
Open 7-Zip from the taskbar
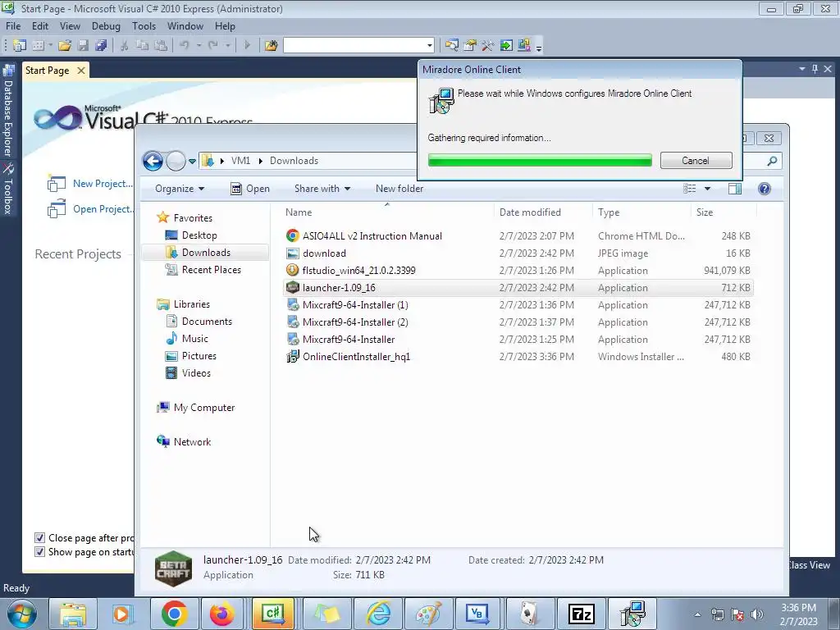pyautogui.click(x=582, y=614)
